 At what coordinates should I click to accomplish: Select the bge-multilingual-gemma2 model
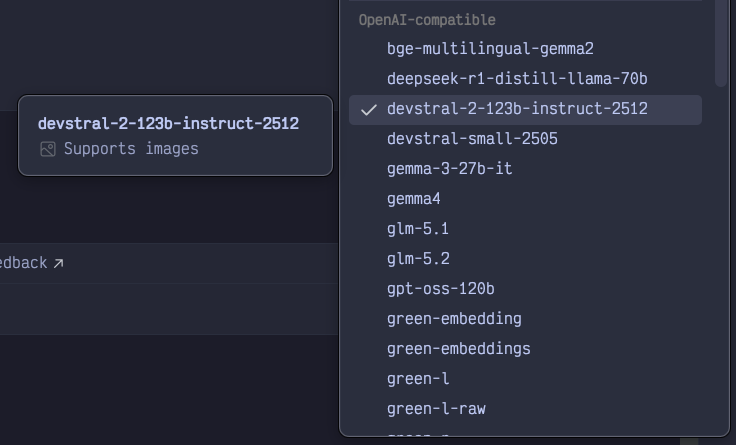coord(525,49)
